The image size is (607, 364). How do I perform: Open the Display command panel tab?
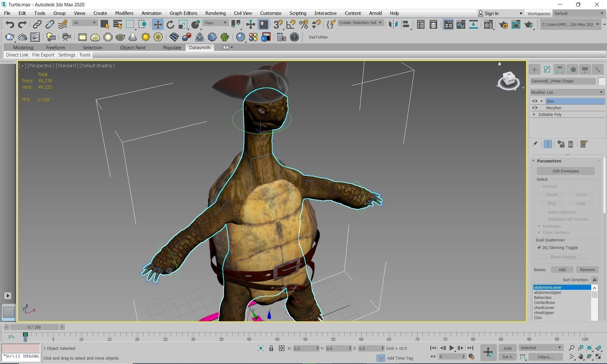[x=585, y=70]
